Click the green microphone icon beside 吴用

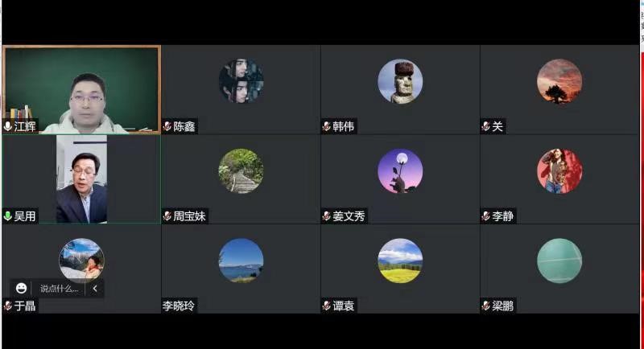pyautogui.click(x=7, y=216)
